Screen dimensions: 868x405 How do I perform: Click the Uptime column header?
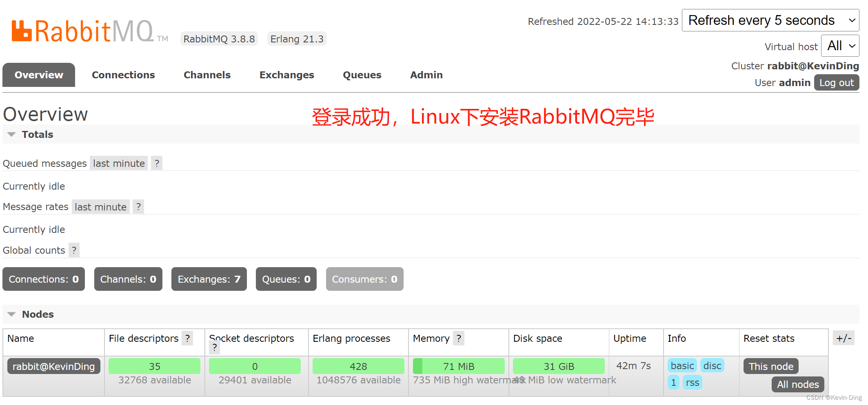[x=630, y=338]
